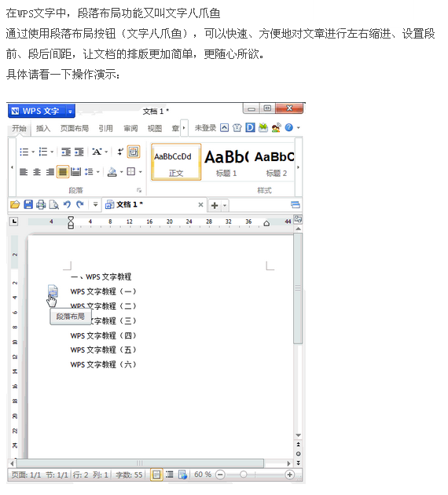The image size is (448, 495).
Task: Click the decrease indent icon
Action: [x=66, y=152]
